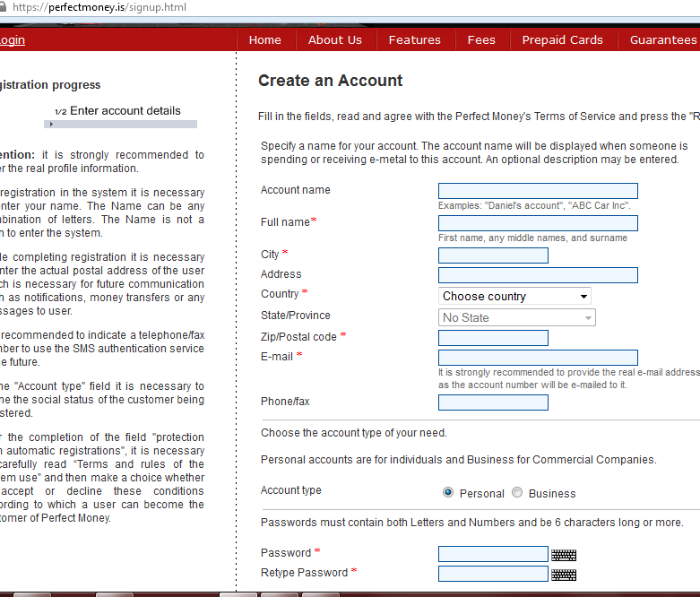Screen dimensions: 700x597
Task: Select the Personal account type
Action: (x=448, y=493)
